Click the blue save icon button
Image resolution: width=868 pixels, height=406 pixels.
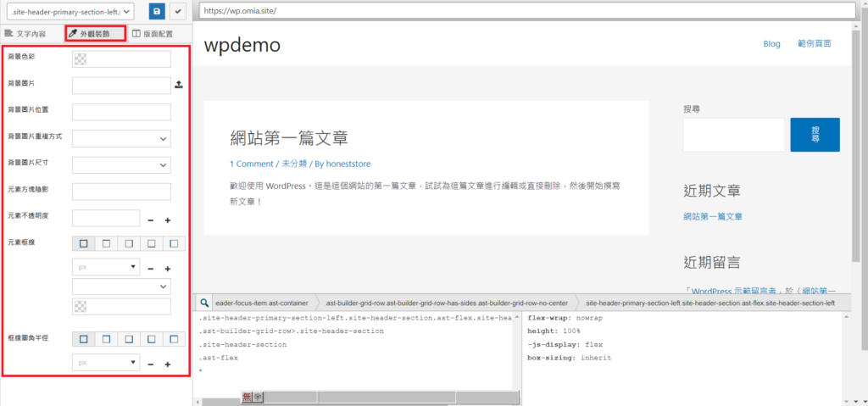[x=157, y=11]
